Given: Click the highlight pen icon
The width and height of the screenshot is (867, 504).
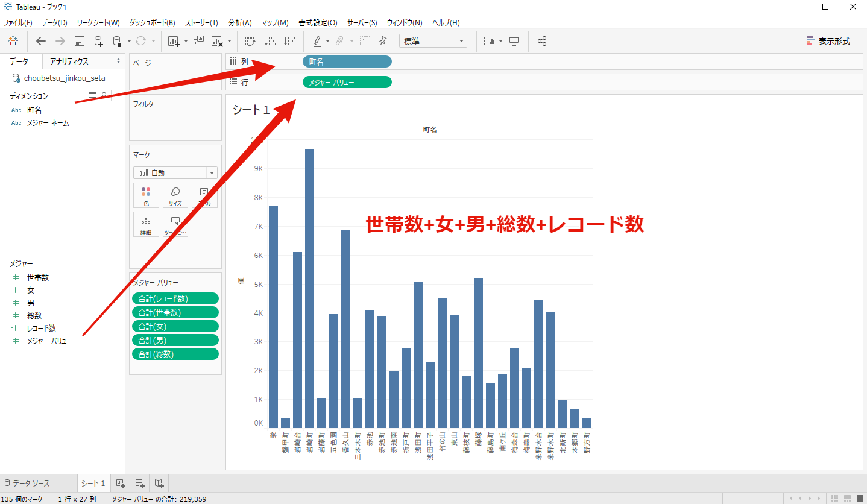Looking at the screenshot, I should pos(317,41).
